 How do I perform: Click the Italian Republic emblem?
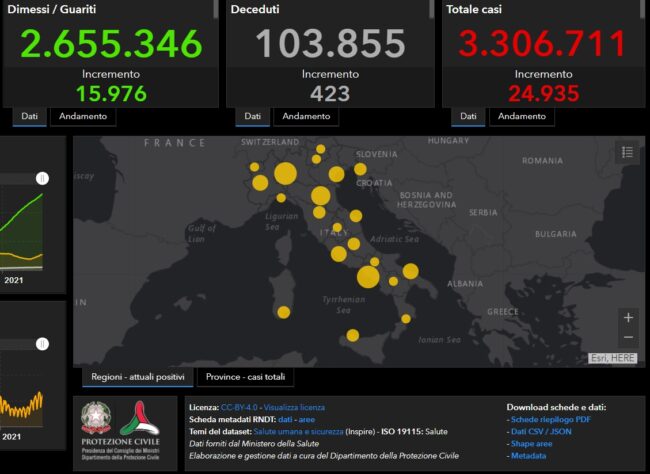(96, 418)
